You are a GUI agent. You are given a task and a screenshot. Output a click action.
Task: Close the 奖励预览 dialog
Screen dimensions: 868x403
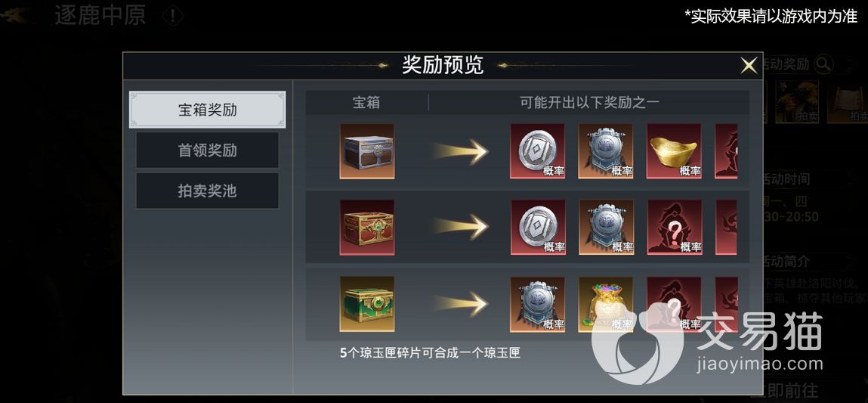(x=749, y=66)
